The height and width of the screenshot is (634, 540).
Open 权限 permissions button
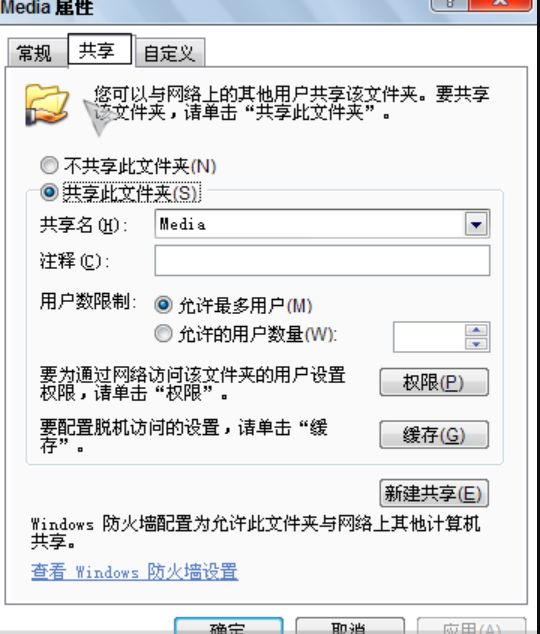pyautogui.click(x=434, y=382)
